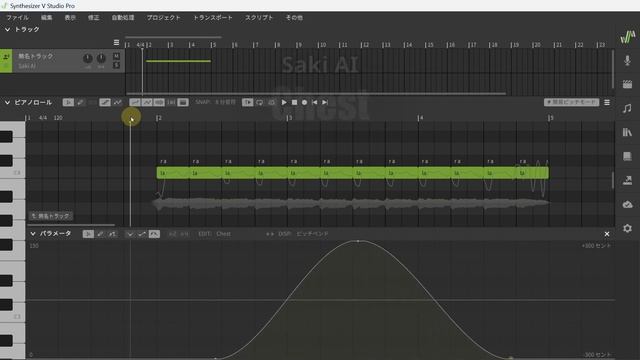Screen dimensions: 640x360
Task: Open the voice microphone side panel
Action: pos(627,61)
